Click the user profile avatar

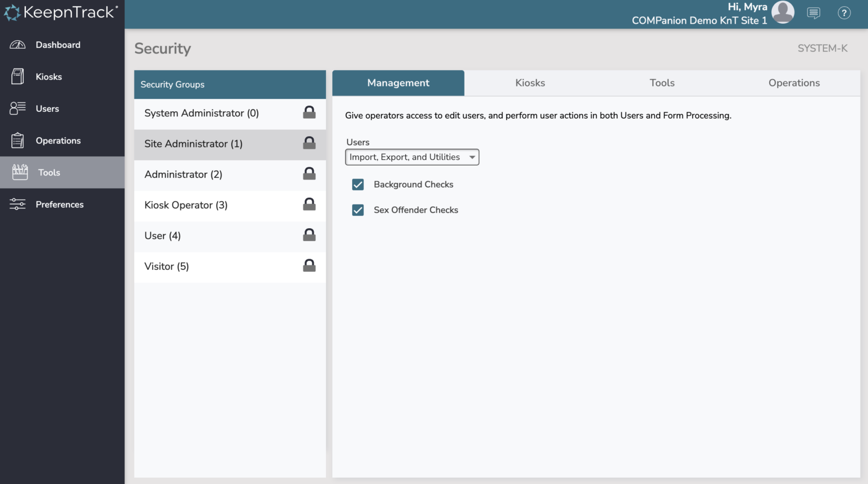[783, 12]
